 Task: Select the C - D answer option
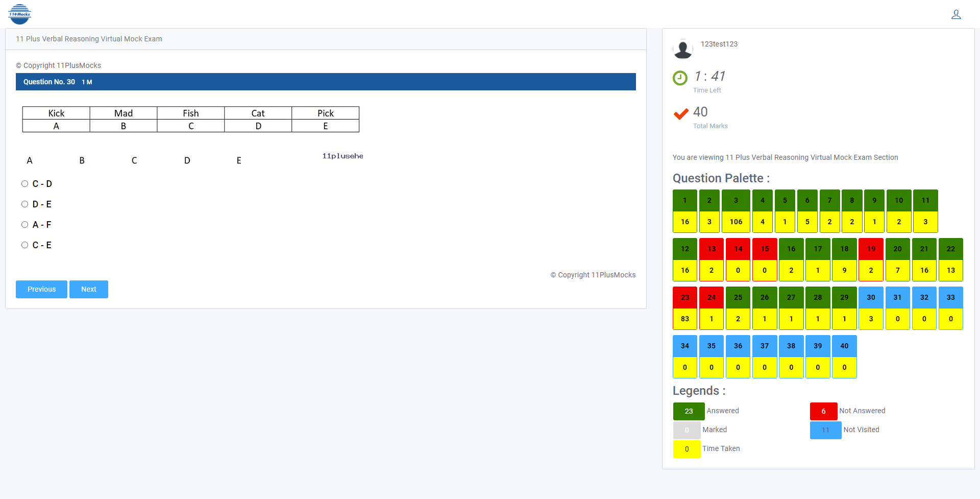pyautogui.click(x=24, y=184)
